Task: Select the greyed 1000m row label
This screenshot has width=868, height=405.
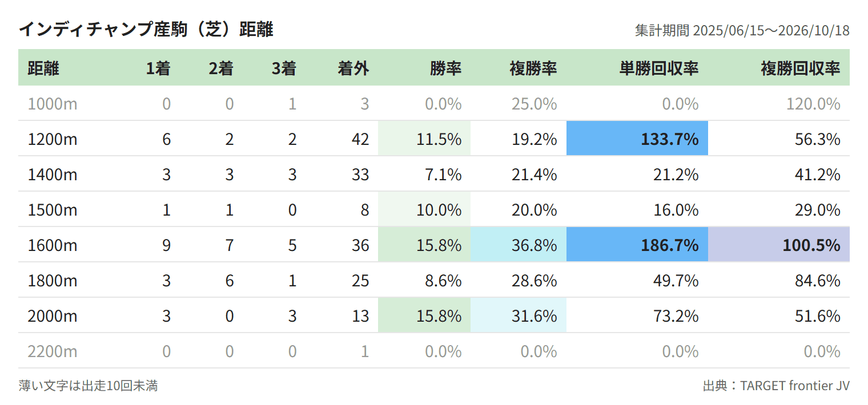Action: (x=53, y=104)
